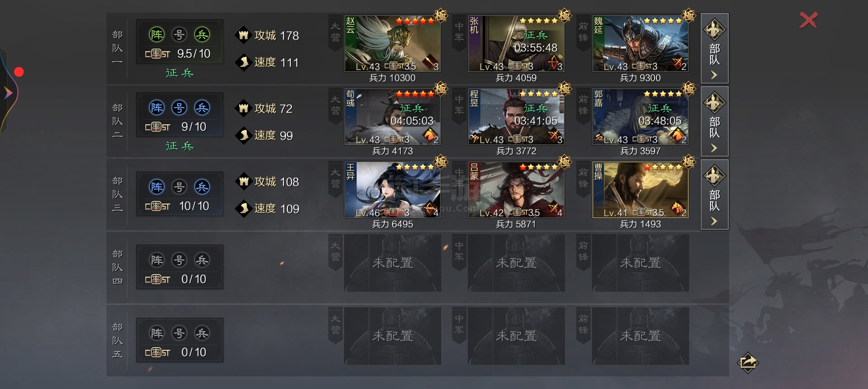
Task: Click the 速度 speed icon of 部队二
Action: pyautogui.click(x=244, y=135)
